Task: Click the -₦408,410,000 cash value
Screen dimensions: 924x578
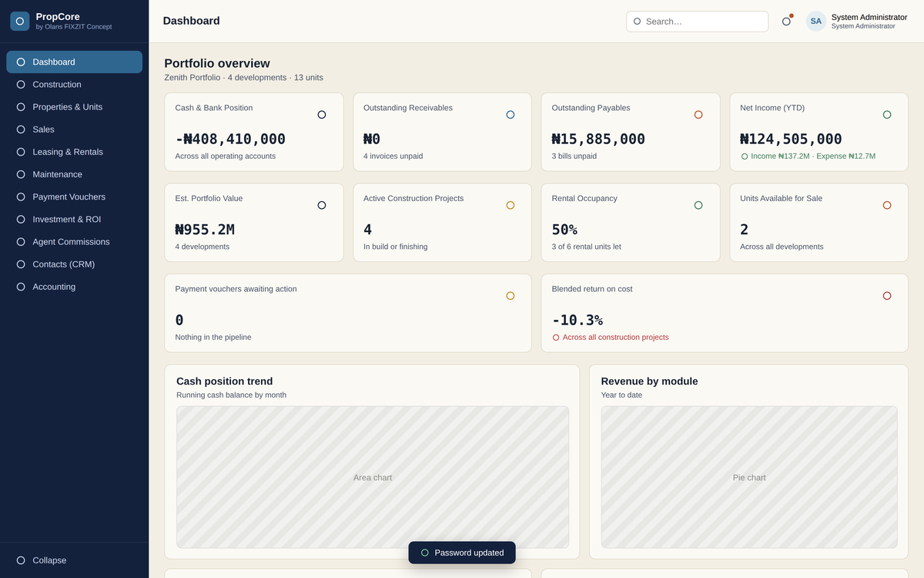Action: 230,139
